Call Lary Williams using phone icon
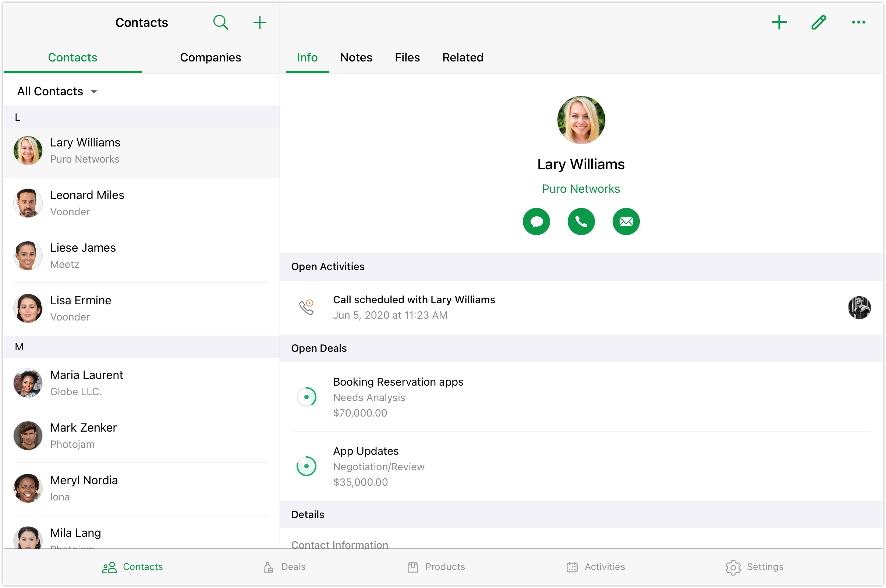This screenshot has height=588, width=886. click(581, 222)
